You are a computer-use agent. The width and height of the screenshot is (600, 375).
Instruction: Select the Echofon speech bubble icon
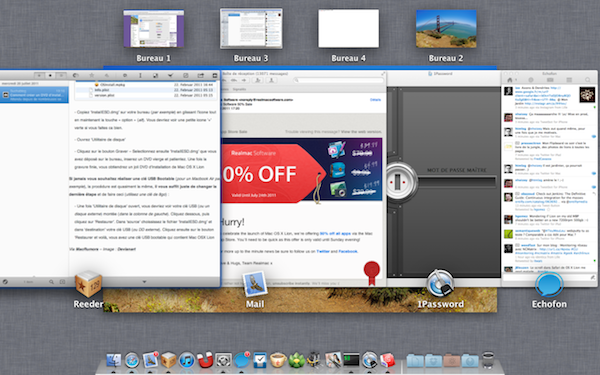pyautogui.click(x=549, y=284)
